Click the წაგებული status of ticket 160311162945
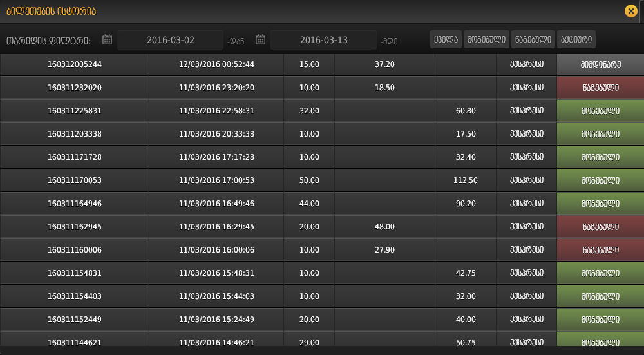This screenshot has height=355, width=644. pyautogui.click(x=600, y=227)
